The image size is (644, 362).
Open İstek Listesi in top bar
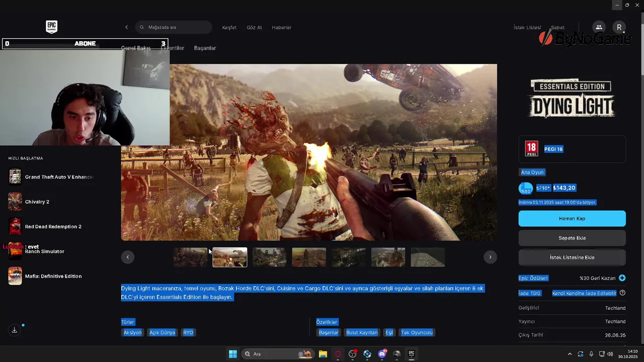pyautogui.click(x=527, y=27)
